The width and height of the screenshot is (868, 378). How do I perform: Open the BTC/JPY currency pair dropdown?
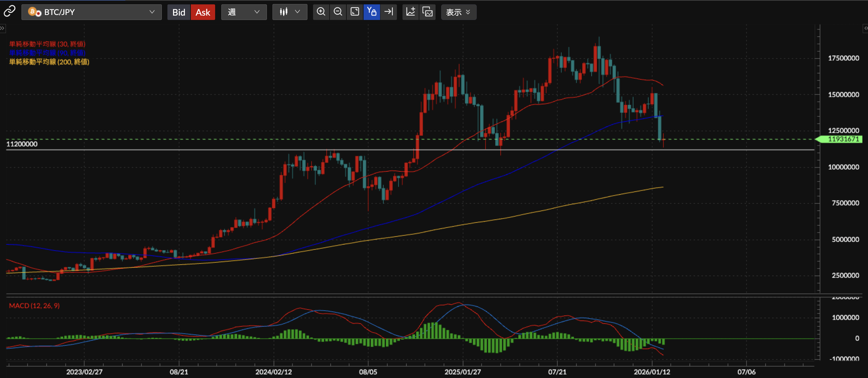tap(91, 12)
